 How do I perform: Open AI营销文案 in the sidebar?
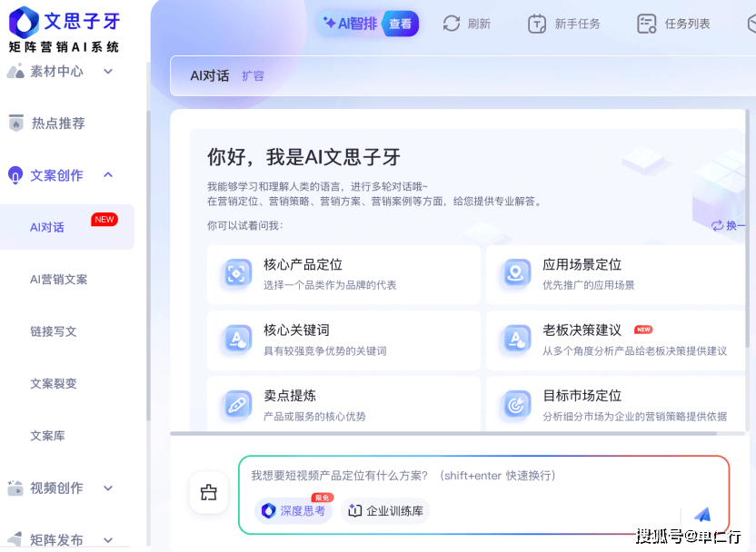point(59,280)
